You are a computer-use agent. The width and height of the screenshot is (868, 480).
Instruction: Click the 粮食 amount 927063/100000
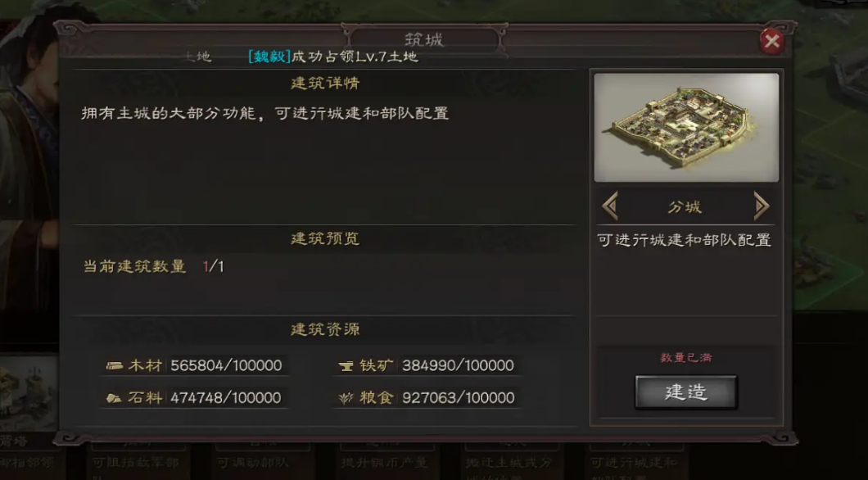(459, 397)
